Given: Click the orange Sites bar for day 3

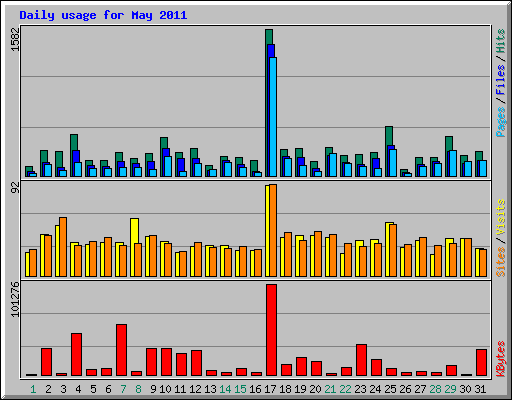Looking at the screenshot, I should point(63,247).
